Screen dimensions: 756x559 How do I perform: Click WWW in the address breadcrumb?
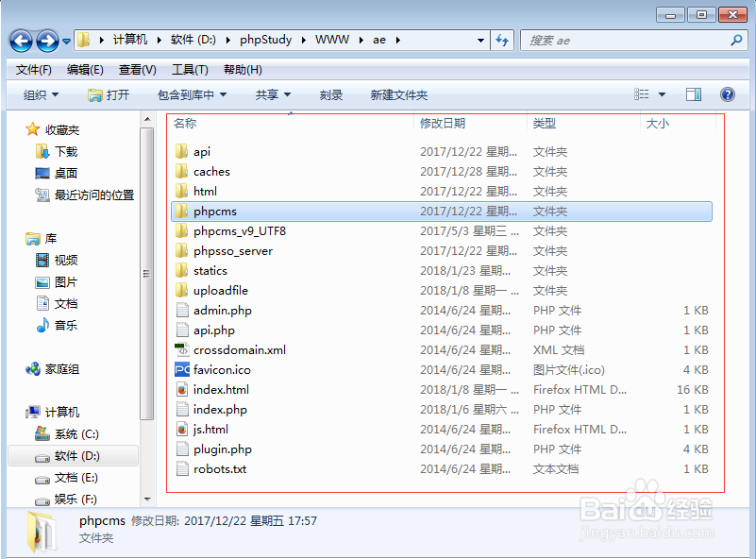click(x=331, y=40)
